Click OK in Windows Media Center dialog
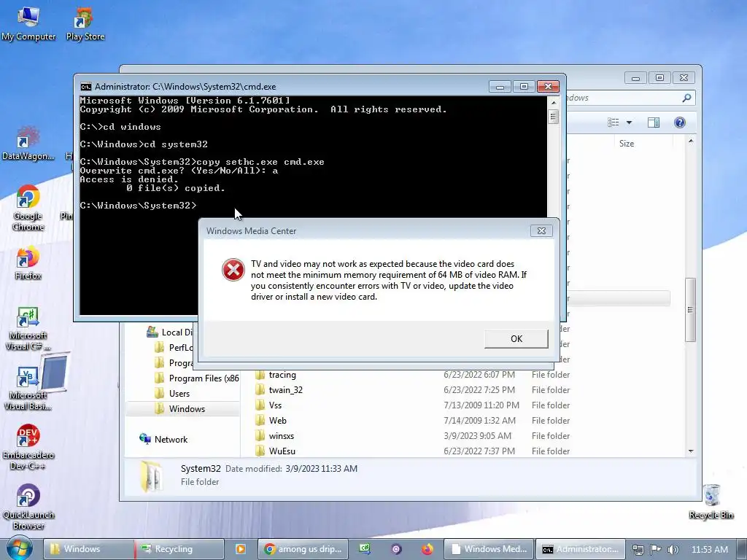 click(516, 338)
